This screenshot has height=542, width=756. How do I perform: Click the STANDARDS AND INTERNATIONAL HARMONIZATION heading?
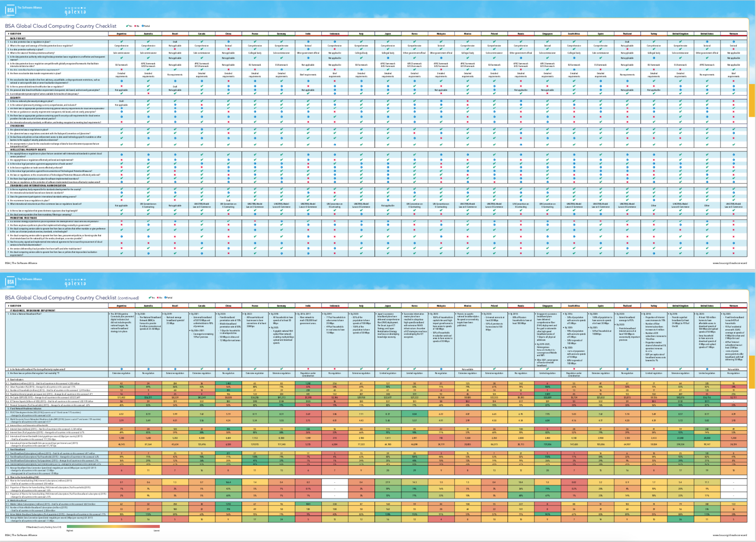point(38,186)
